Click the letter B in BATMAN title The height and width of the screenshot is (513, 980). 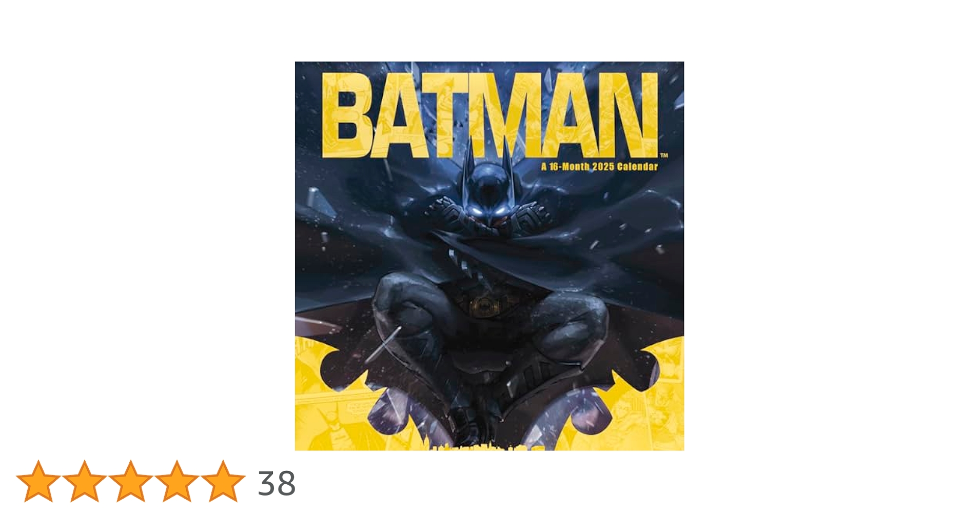coord(348,115)
